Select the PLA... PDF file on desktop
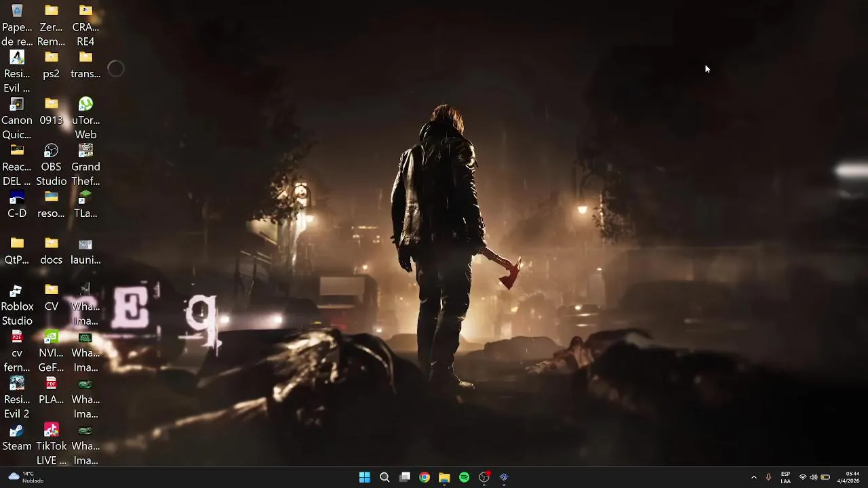Viewport: 868px width, 488px height. pos(52,392)
